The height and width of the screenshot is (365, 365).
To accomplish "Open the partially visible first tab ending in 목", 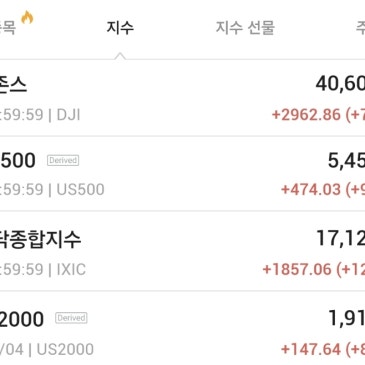I will [x=8, y=27].
